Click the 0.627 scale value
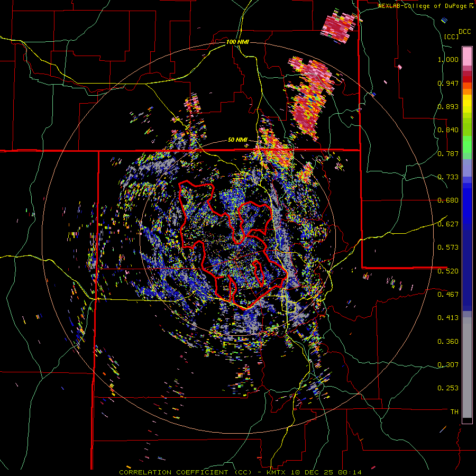476x476 pixels. pyautogui.click(x=448, y=224)
